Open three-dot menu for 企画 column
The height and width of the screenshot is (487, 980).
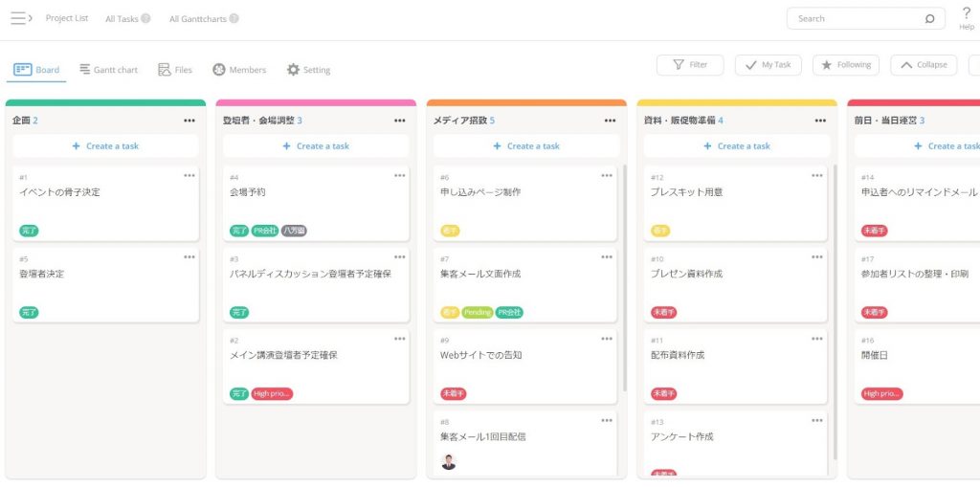coord(189,121)
